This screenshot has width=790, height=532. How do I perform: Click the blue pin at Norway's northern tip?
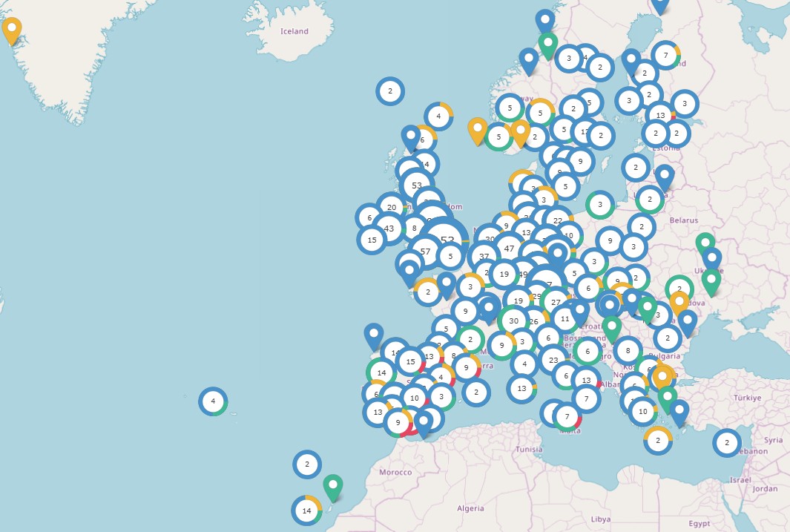click(x=545, y=21)
